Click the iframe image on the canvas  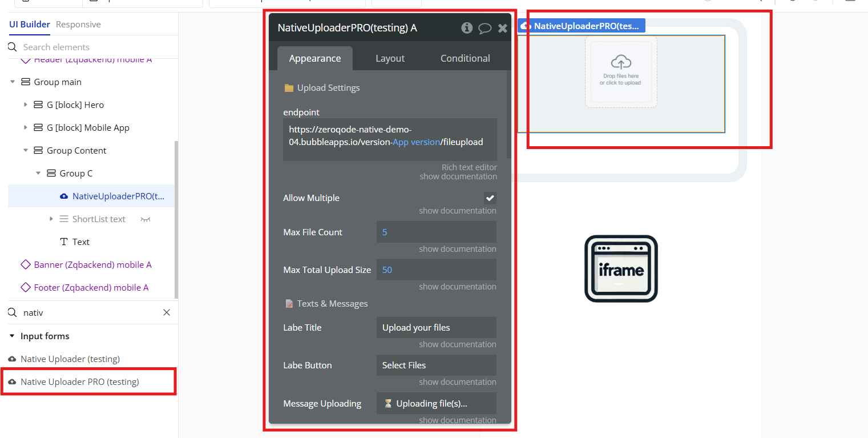[x=621, y=268]
